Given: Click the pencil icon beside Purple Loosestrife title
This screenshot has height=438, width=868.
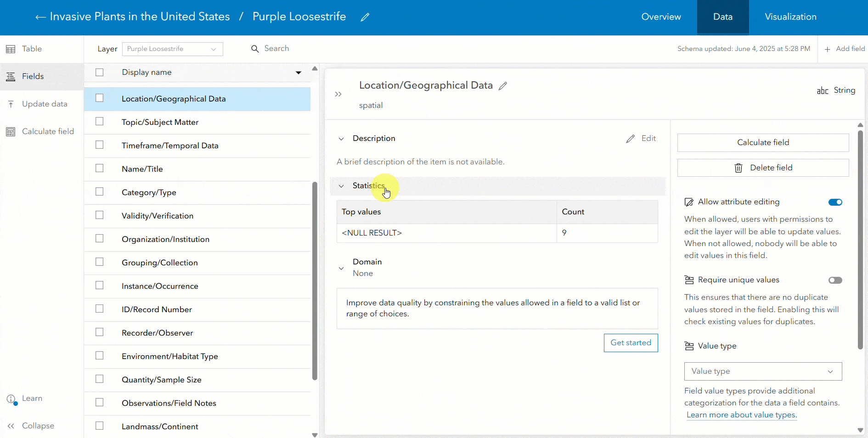Looking at the screenshot, I should click(365, 17).
